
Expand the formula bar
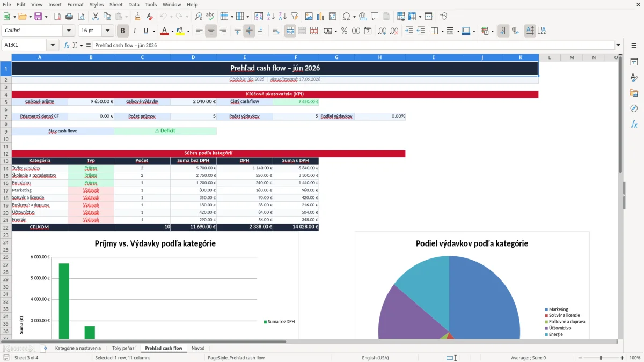[x=618, y=45]
